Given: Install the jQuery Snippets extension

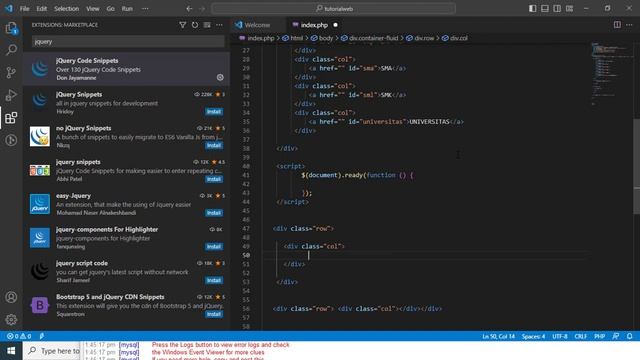Looking at the screenshot, I should point(214,111).
